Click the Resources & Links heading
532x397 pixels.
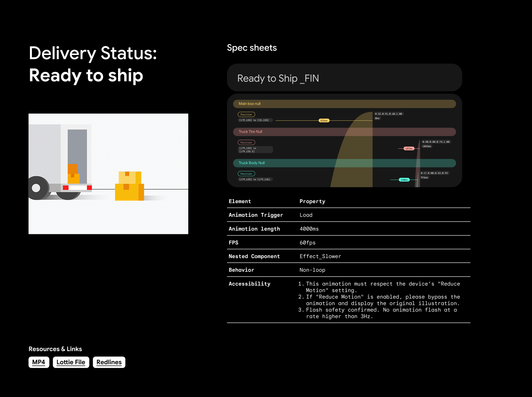[55, 349]
